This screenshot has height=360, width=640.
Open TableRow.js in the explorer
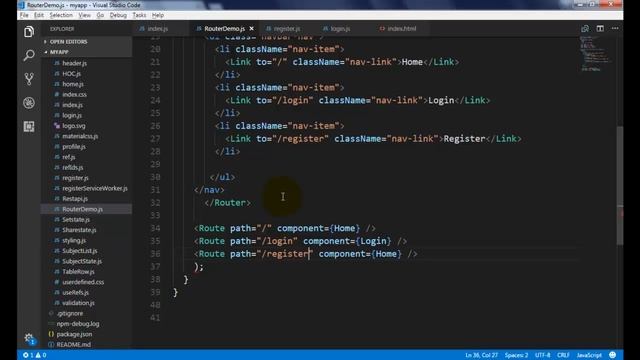click(x=78, y=271)
